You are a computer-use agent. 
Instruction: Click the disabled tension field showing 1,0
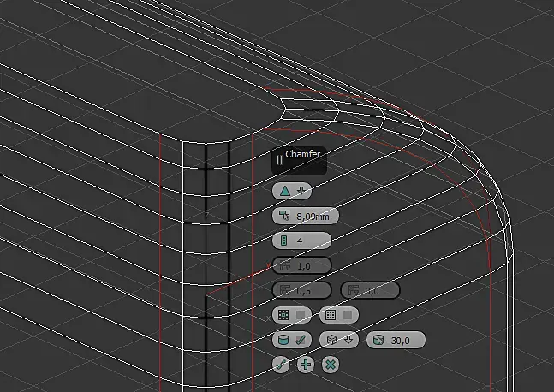click(301, 265)
